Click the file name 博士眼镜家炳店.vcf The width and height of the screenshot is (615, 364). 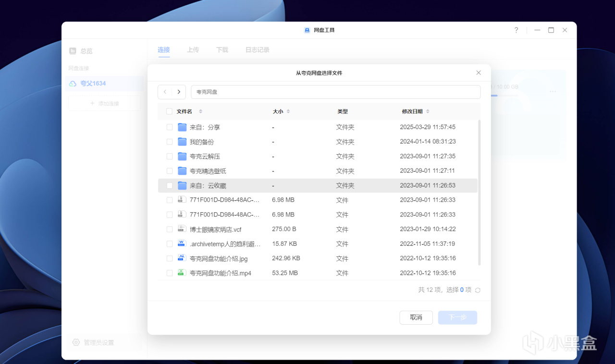tap(216, 230)
